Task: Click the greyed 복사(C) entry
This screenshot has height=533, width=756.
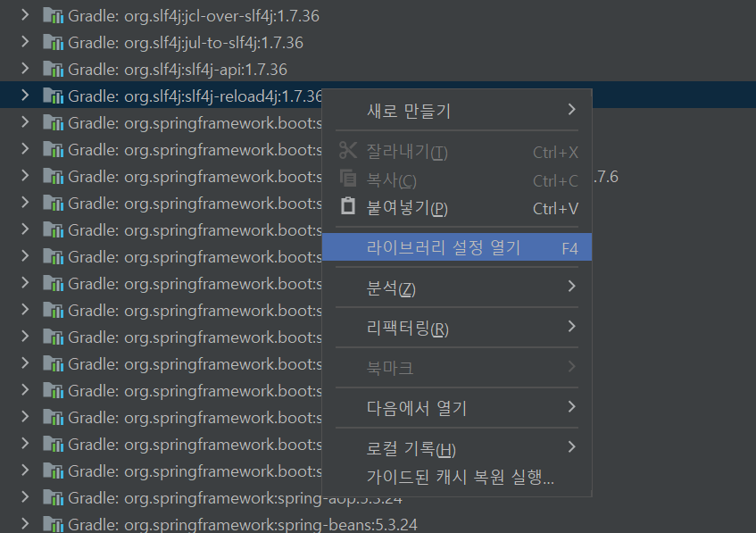Action: click(457, 180)
